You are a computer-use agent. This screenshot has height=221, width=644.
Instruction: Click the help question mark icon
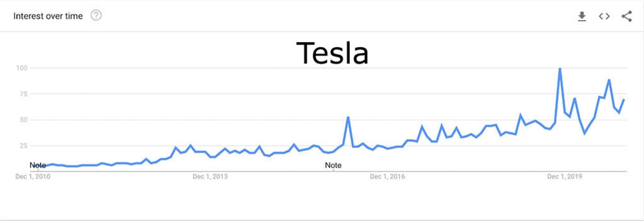96,15
